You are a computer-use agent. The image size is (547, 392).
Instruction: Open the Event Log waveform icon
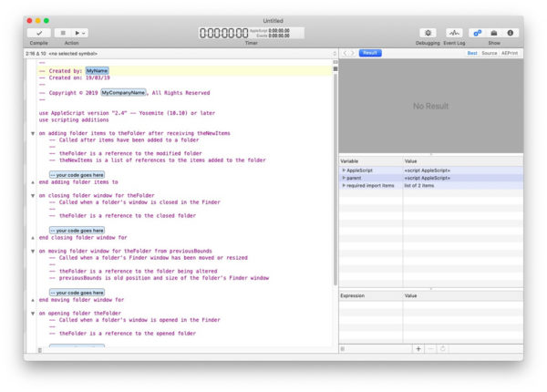coord(454,33)
